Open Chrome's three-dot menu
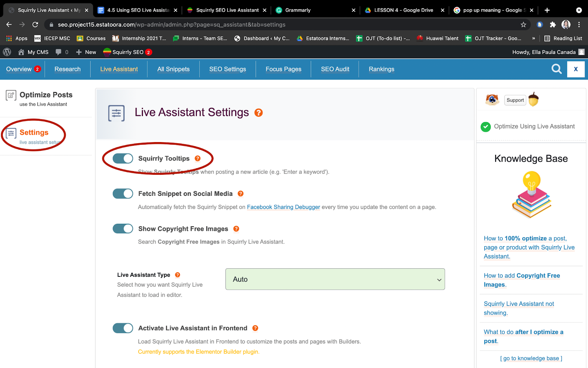The height and width of the screenshot is (368, 588). pos(579,25)
